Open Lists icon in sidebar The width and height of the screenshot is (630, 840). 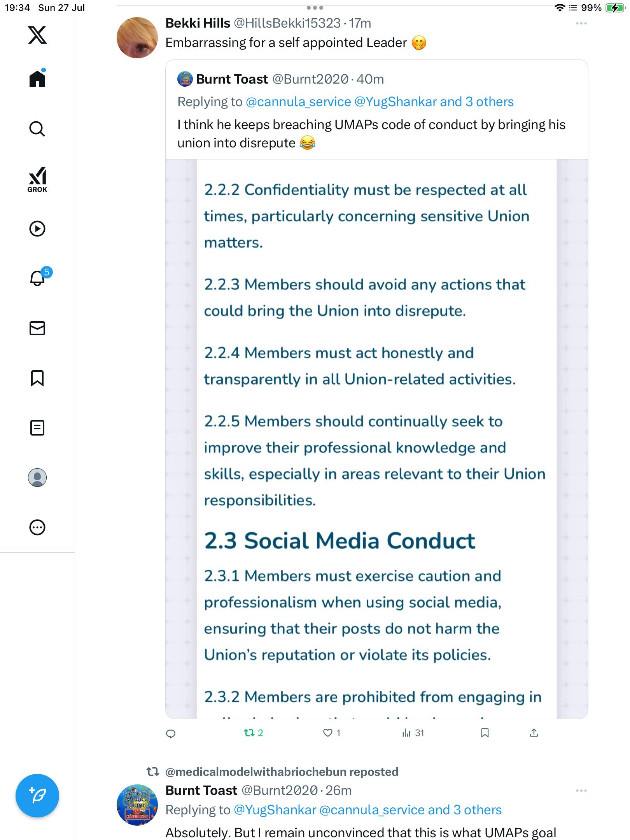point(37,428)
